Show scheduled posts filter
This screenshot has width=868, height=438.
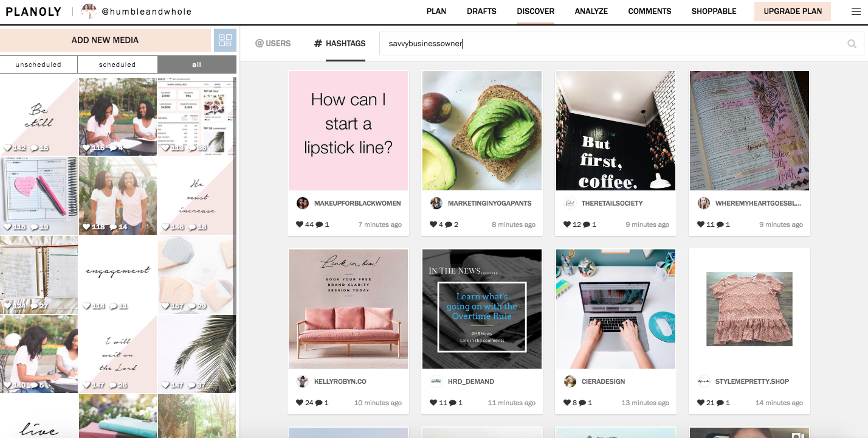(x=117, y=64)
